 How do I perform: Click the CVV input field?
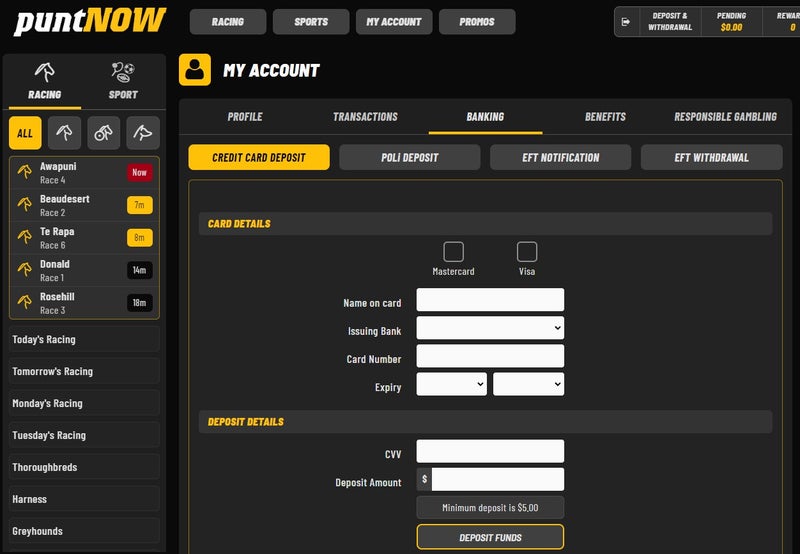pyautogui.click(x=490, y=451)
